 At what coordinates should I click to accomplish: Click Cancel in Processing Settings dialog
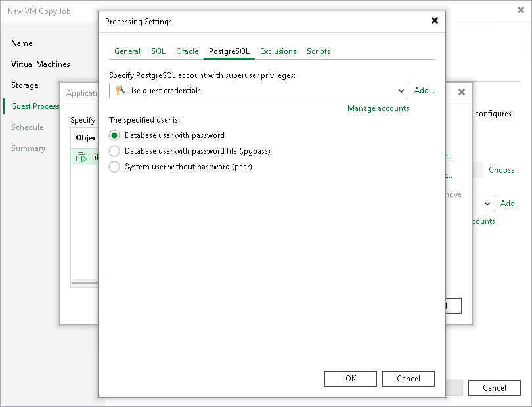(x=408, y=379)
